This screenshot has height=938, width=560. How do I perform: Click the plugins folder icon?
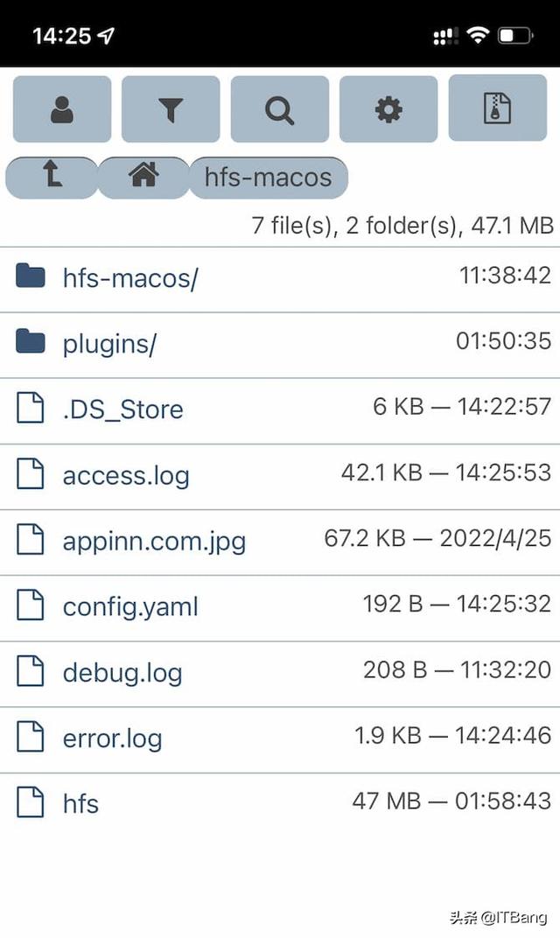pyautogui.click(x=30, y=341)
